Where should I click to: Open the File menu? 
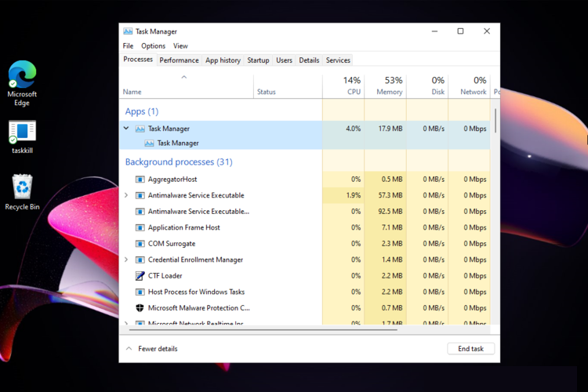[x=128, y=45]
